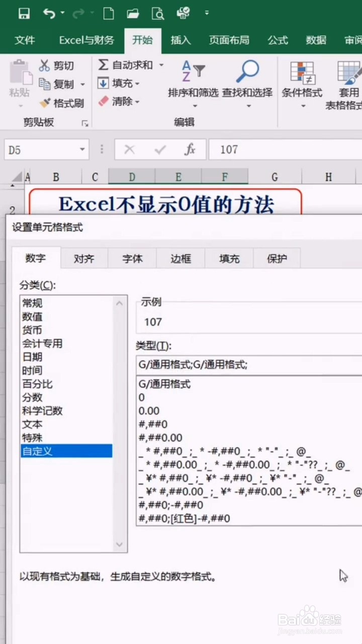Select column G header
The height and width of the screenshot is (644, 362).
coord(275,177)
